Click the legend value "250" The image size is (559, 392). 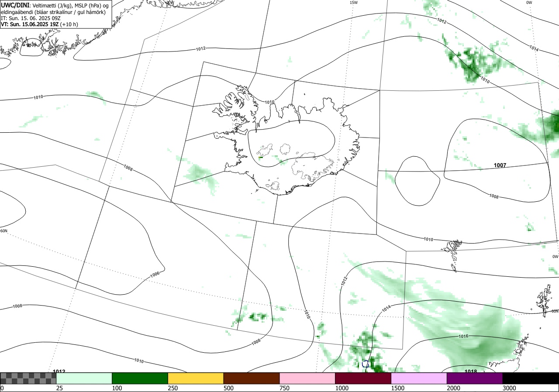pos(173,388)
